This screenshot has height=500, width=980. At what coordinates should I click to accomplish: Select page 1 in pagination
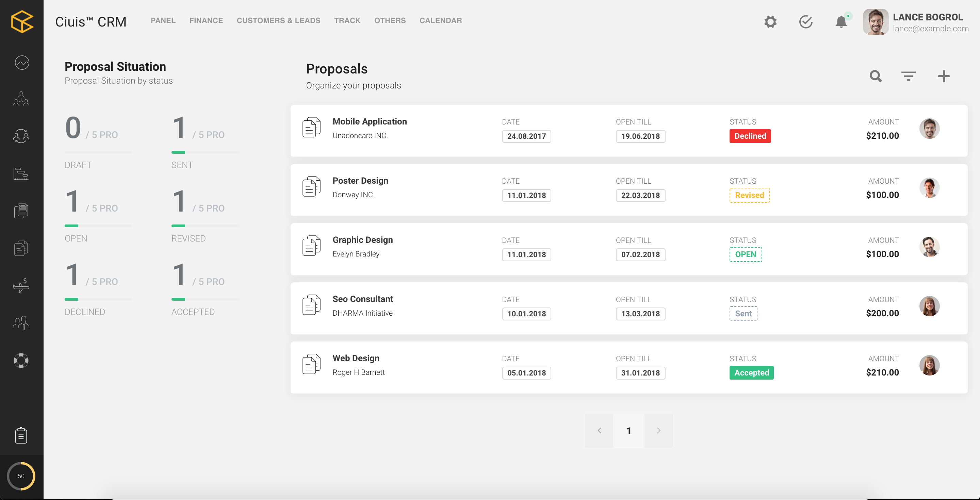pyautogui.click(x=629, y=430)
